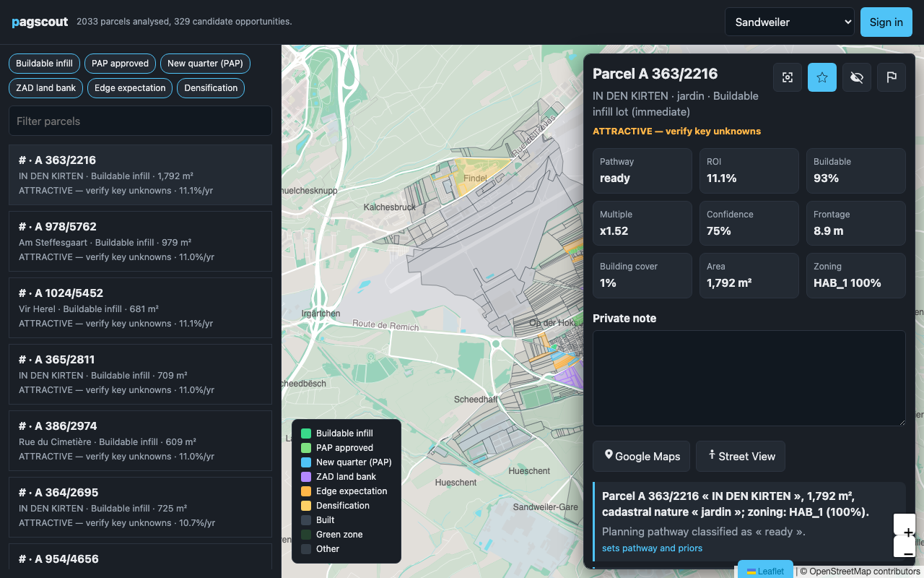Screen dimensions: 924x578
Task: Click the Other legend swatch
Action: tap(306, 549)
